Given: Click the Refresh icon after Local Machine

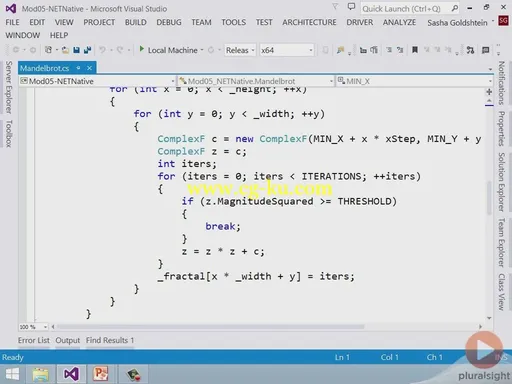Looking at the screenshot, I should pyautogui.click(x=211, y=50).
